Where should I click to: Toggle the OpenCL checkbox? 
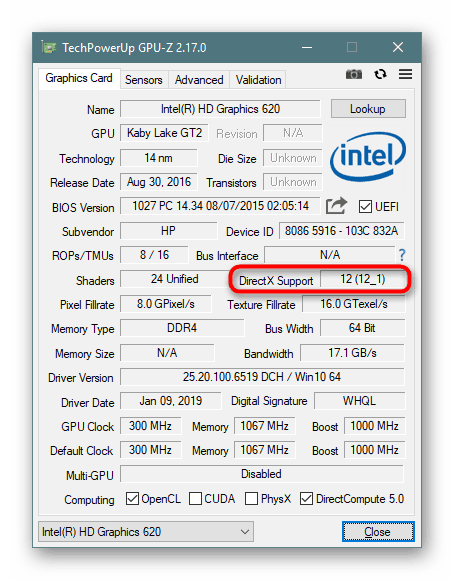coord(132,499)
